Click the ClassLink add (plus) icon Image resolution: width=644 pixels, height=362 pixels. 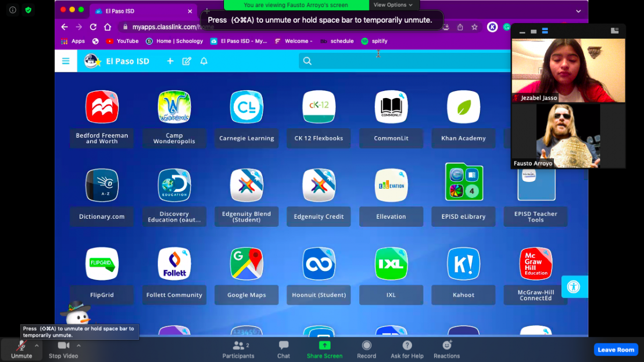(170, 61)
